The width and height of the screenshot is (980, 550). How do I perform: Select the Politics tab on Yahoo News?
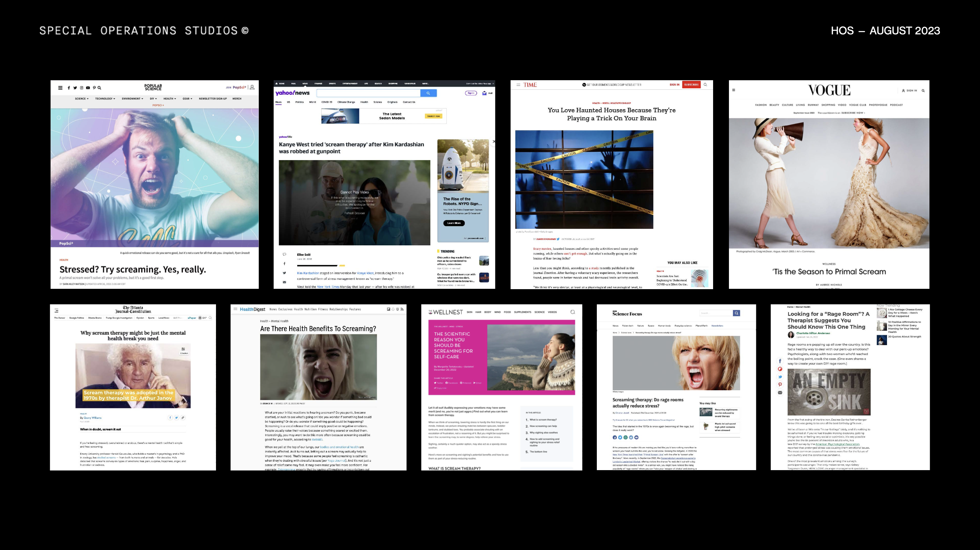point(299,102)
